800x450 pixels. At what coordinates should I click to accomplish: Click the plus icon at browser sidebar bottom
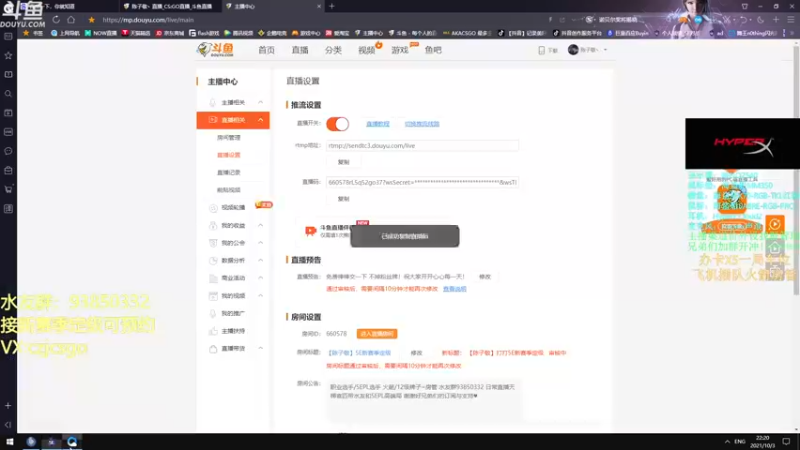(x=8, y=406)
